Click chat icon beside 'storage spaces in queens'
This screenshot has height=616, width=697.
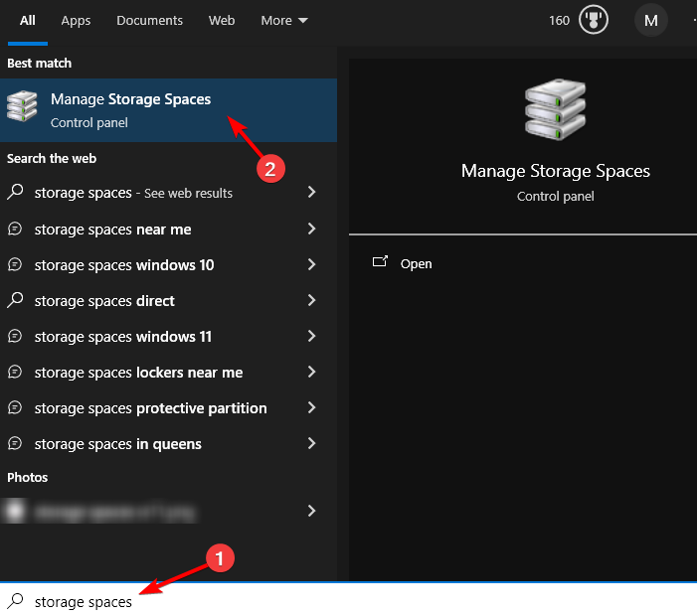(15, 443)
